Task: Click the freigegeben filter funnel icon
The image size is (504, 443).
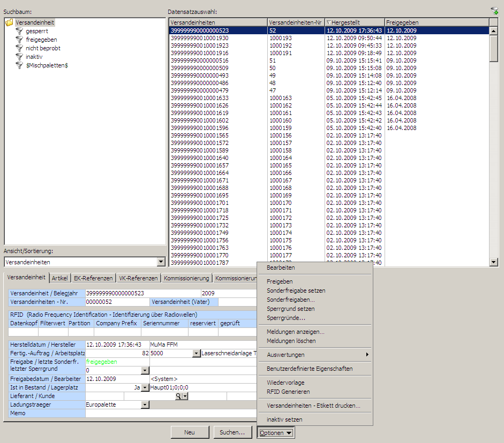Action: tap(19, 40)
